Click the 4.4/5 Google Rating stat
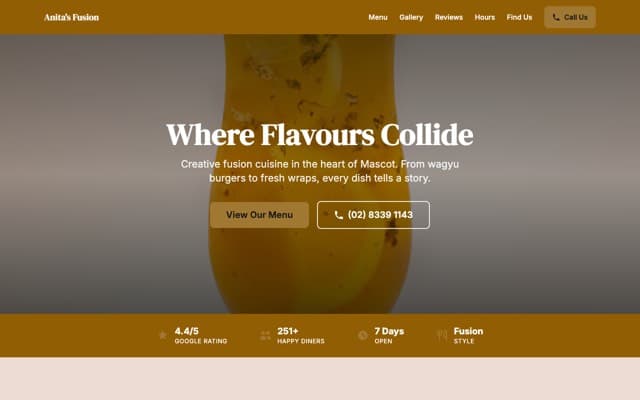 [193, 336]
